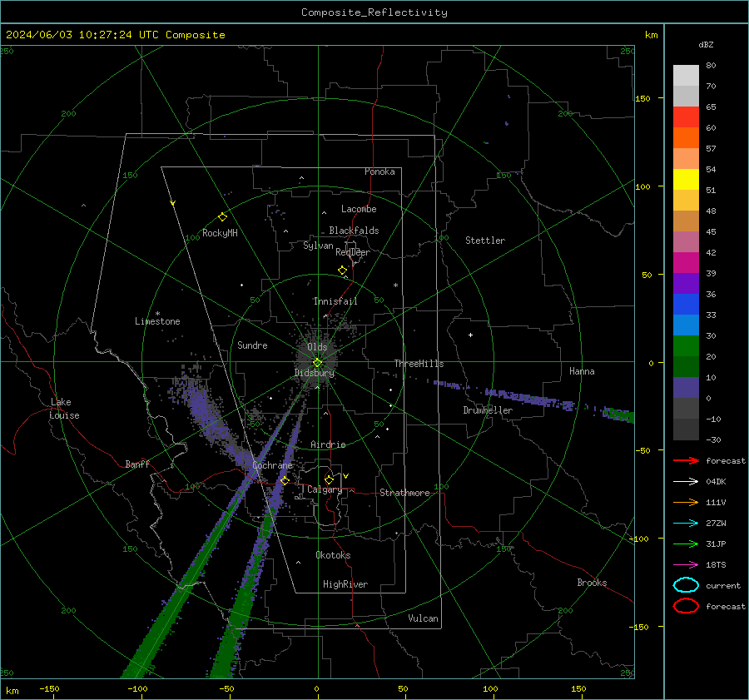Click the bright green 30-20 dBZ swatch
The width and height of the screenshot is (749, 700).
pos(686,346)
